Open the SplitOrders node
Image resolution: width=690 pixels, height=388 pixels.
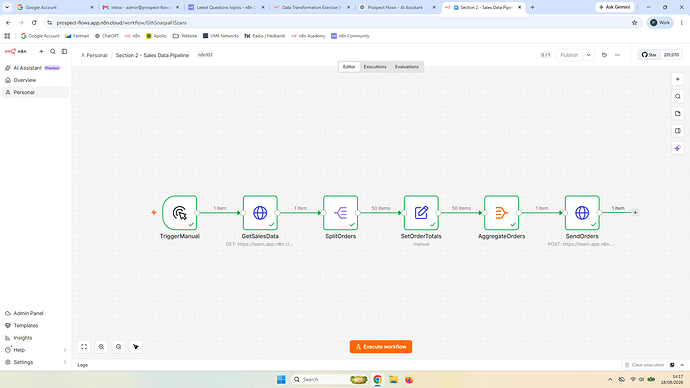point(341,213)
